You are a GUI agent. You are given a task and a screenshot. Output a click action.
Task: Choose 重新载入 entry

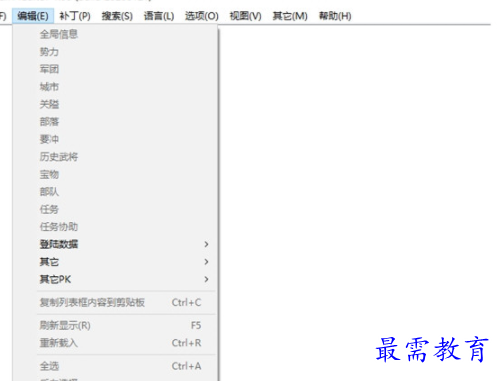coord(115,343)
